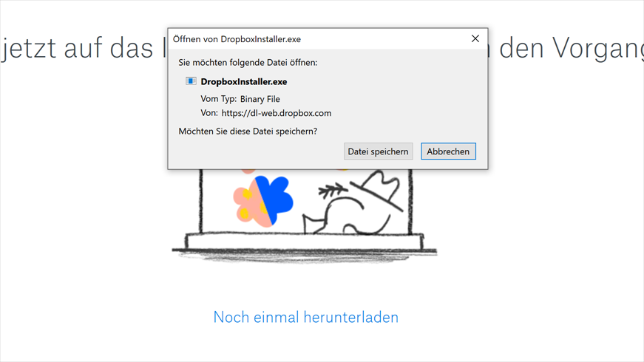
Task: Click the DropboxInstaller.exe file icon
Action: (x=191, y=81)
